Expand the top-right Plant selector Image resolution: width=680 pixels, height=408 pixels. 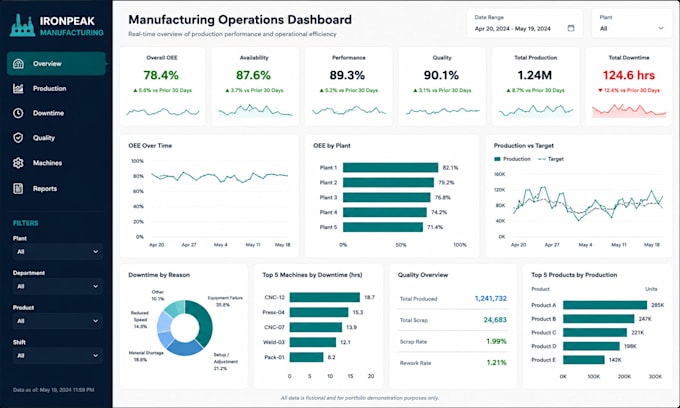[631, 23]
